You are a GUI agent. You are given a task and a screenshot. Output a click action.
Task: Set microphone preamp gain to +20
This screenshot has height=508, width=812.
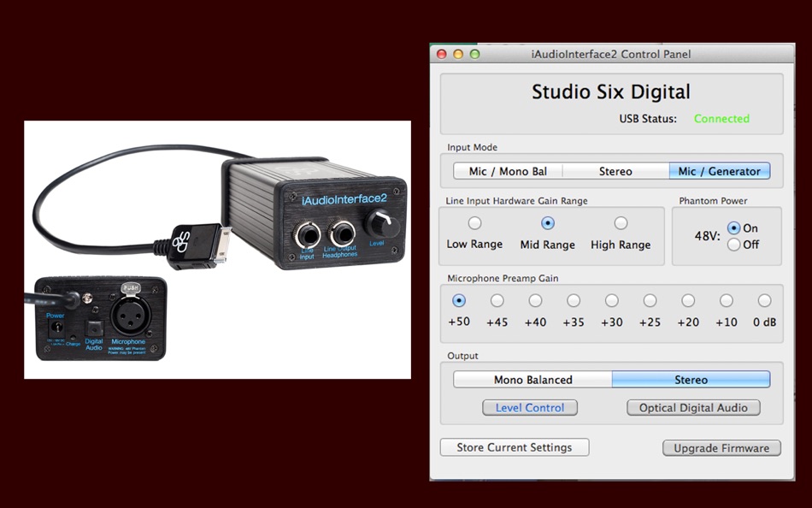pyautogui.click(x=688, y=300)
